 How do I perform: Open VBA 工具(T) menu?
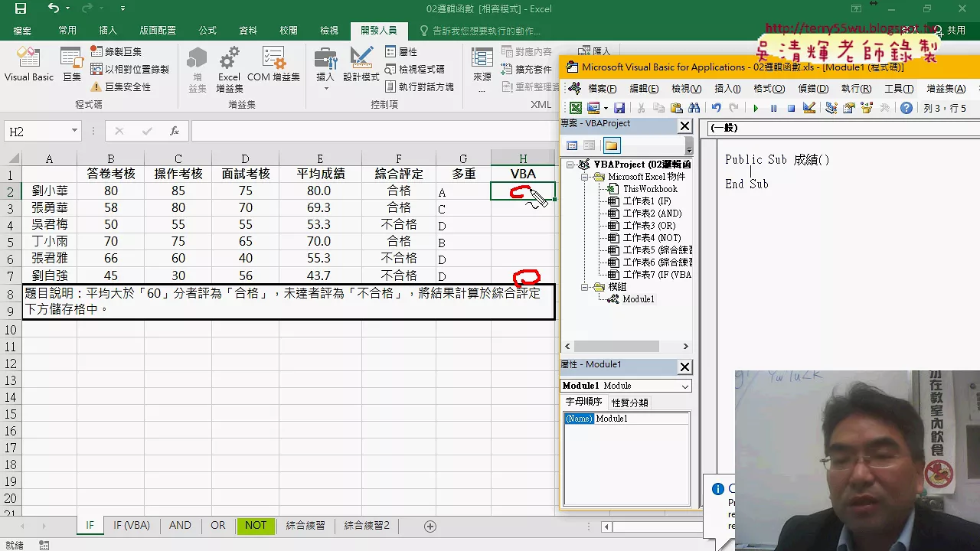click(x=898, y=89)
